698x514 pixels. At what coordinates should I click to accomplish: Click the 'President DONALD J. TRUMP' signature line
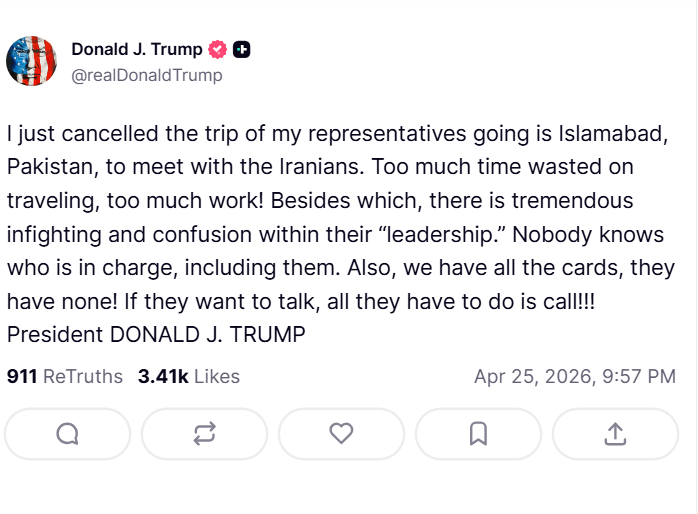click(156, 334)
